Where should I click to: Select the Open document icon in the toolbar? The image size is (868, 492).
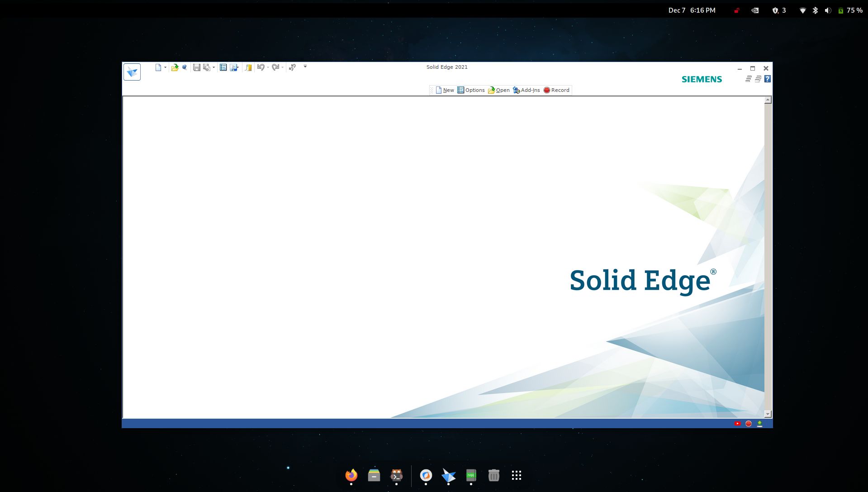[175, 67]
